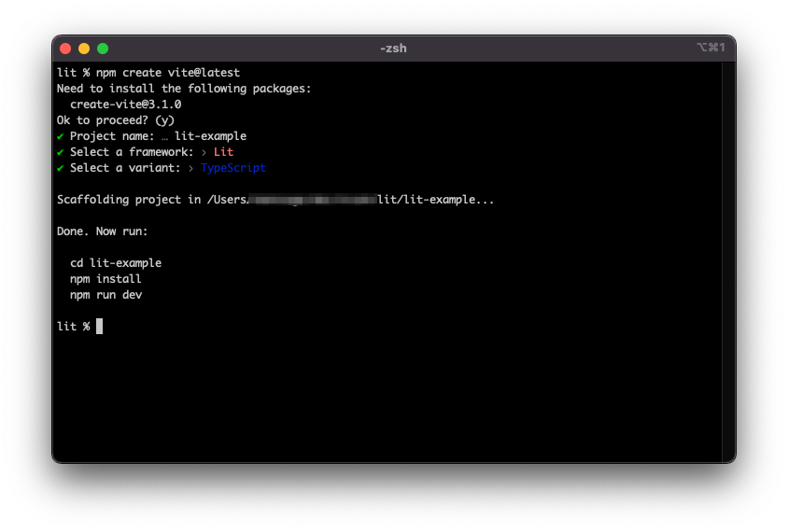
Task: Click the 'cd lit-example' command line
Action: pyautogui.click(x=116, y=263)
